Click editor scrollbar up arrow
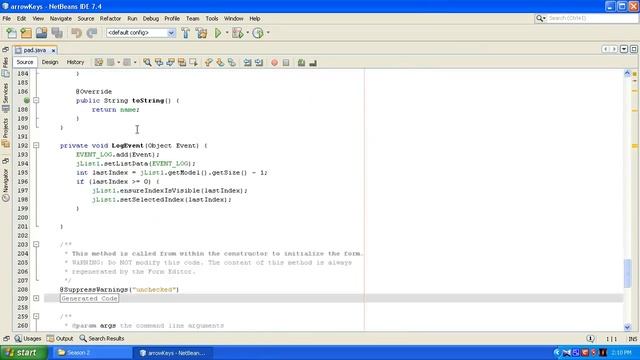 [x=627, y=73]
